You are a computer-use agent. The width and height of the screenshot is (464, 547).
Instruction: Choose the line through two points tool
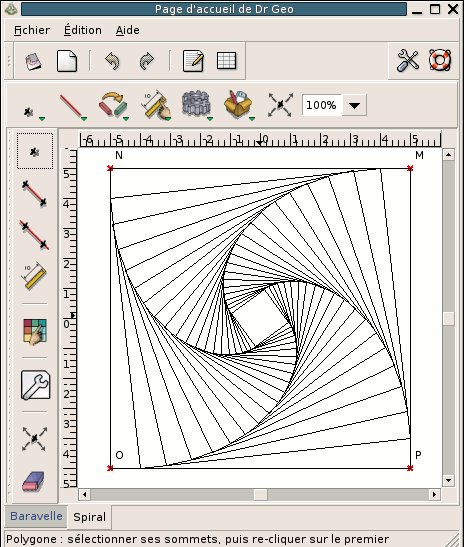[34, 235]
